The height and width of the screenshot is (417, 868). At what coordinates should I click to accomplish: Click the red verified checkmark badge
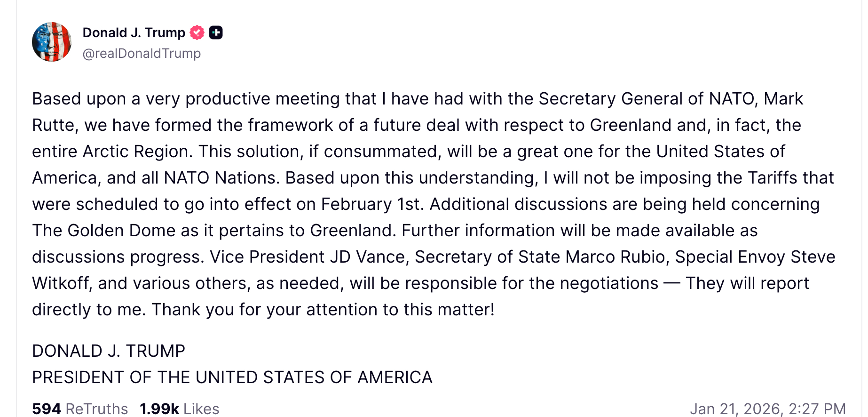(x=197, y=32)
